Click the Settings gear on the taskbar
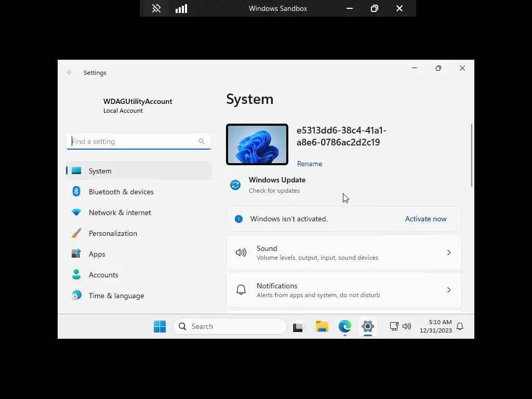 pos(368,326)
